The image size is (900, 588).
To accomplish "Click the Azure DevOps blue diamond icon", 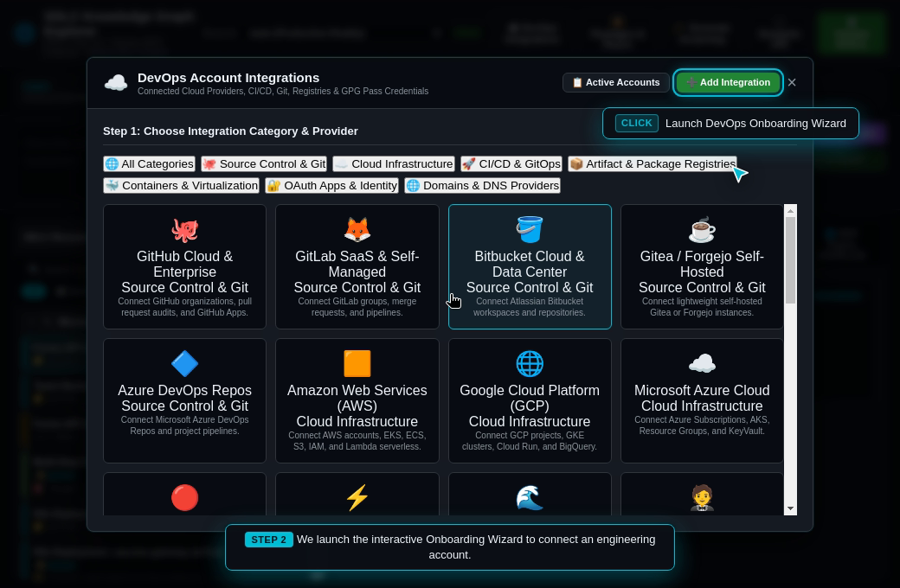I will point(185,364).
